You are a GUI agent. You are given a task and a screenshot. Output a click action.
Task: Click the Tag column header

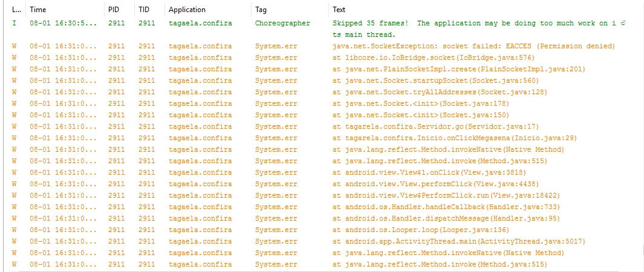(261, 10)
